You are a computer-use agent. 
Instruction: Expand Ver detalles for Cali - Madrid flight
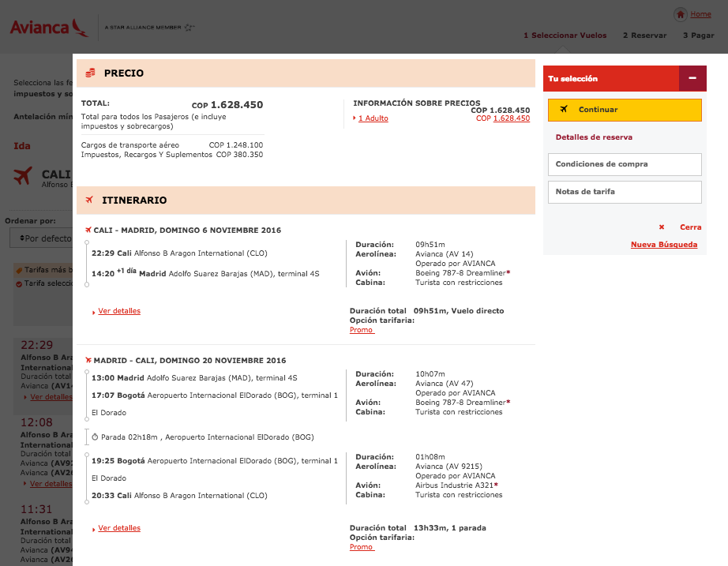118,311
